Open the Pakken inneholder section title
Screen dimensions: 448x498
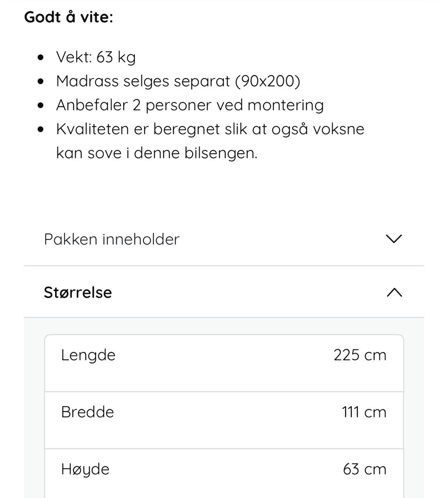[x=112, y=239]
